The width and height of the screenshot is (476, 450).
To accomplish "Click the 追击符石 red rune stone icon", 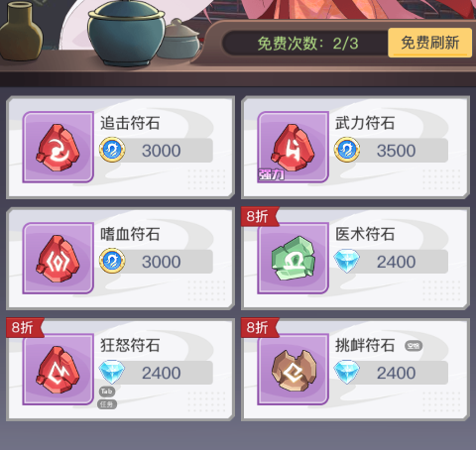I will coord(59,147).
